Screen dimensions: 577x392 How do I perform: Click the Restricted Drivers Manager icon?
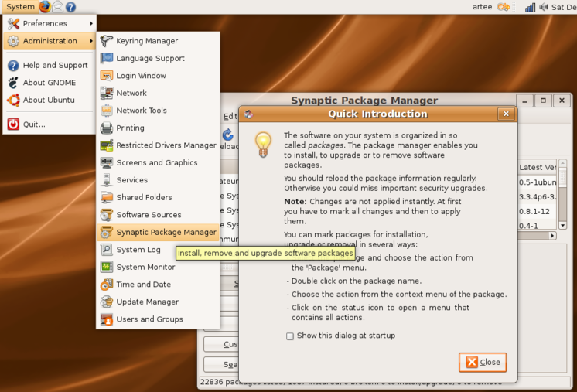pyautogui.click(x=106, y=145)
